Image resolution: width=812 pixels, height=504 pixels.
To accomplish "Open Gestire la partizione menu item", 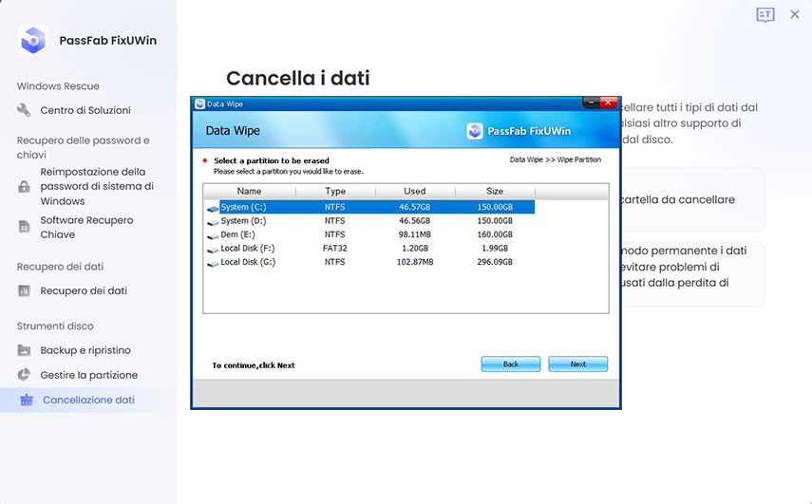I will (x=88, y=375).
